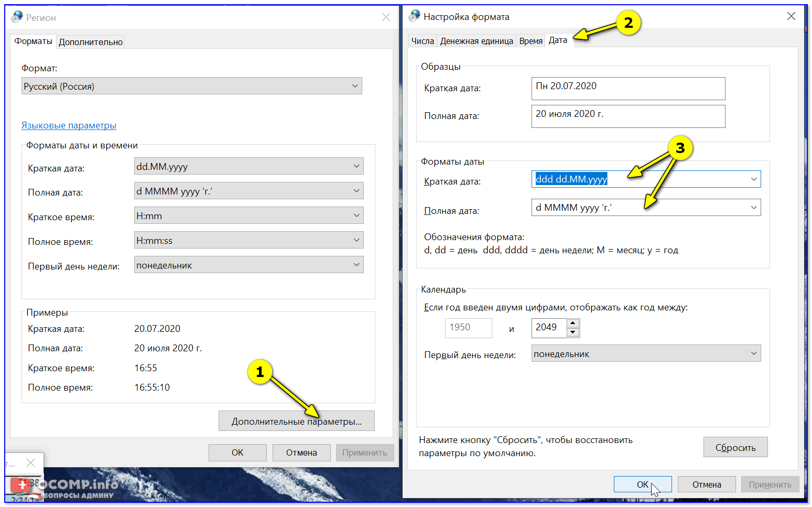The width and height of the screenshot is (812, 507).
Task: Click the globe icon in Регион title bar
Action: pyautogui.click(x=17, y=17)
